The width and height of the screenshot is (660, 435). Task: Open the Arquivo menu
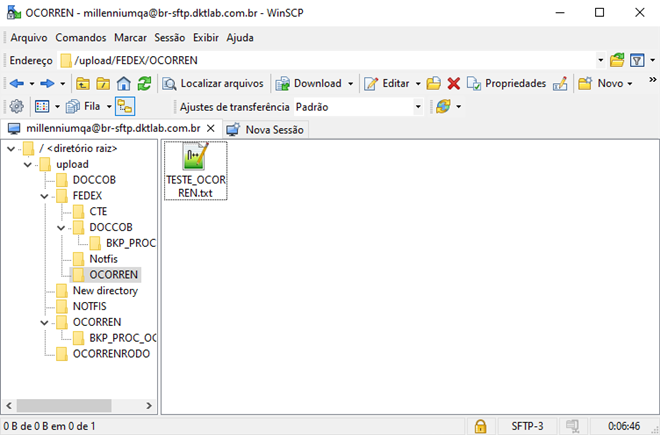(x=29, y=37)
